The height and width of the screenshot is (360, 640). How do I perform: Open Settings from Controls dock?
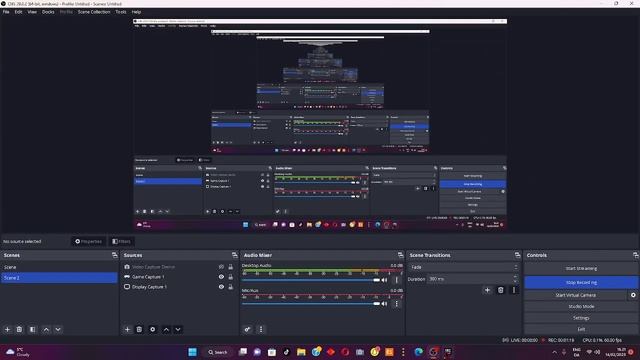click(x=581, y=318)
